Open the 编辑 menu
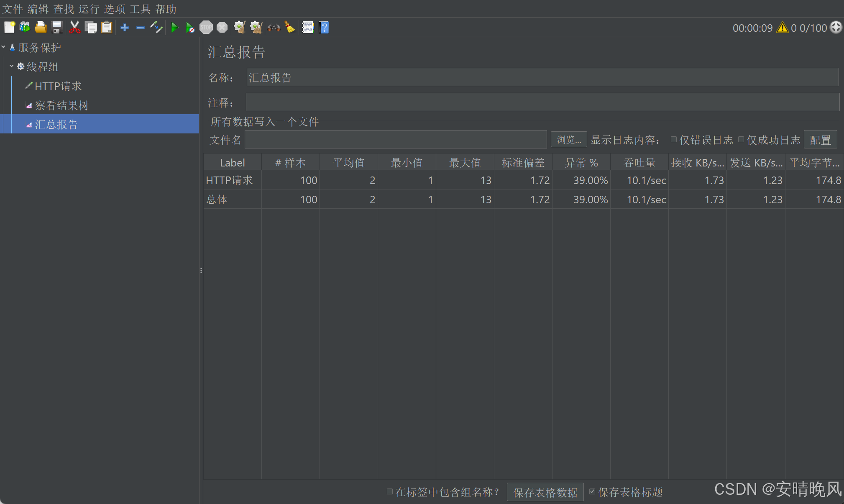The height and width of the screenshot is (504, 844). coord(38,9)
